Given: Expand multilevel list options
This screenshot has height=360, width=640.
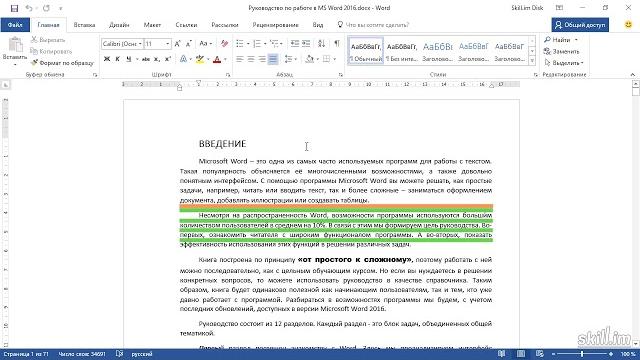Looking at the screenshot, I should pyautogui.click(x=282, y=44).
